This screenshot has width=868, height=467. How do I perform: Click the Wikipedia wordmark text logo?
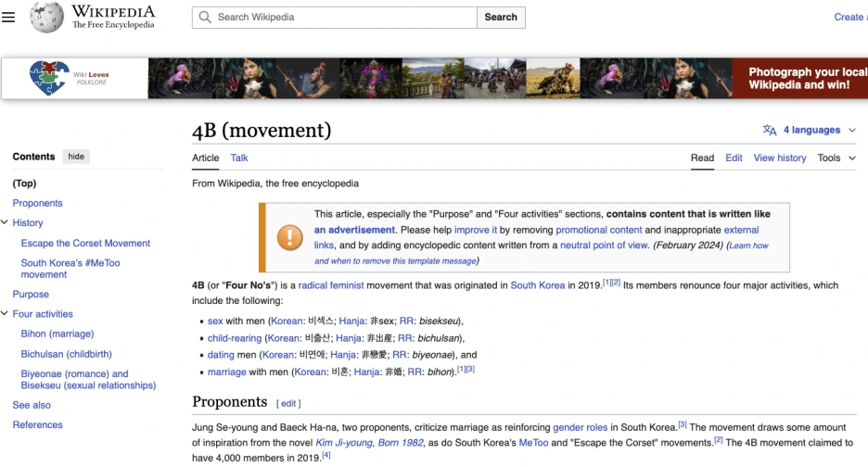pyautogui.click(x=113, y=18)
